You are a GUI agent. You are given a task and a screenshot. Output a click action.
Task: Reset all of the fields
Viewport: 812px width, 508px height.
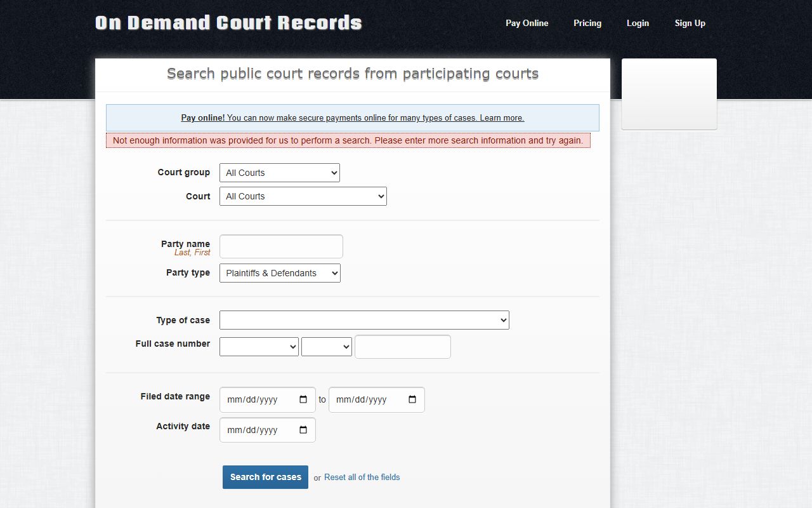point(362,477)
